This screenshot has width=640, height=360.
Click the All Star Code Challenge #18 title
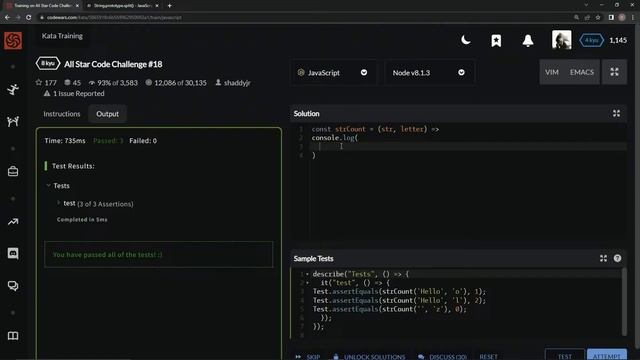113,64
